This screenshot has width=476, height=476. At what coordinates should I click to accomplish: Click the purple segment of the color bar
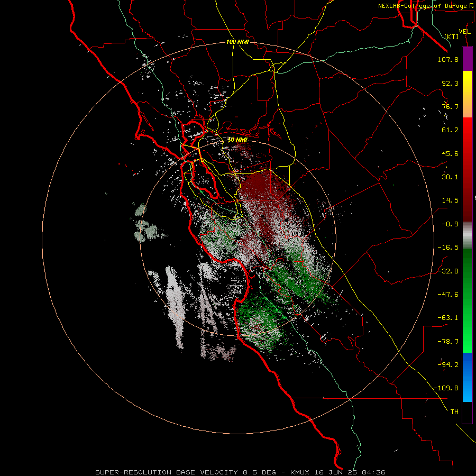click(467, 59)
